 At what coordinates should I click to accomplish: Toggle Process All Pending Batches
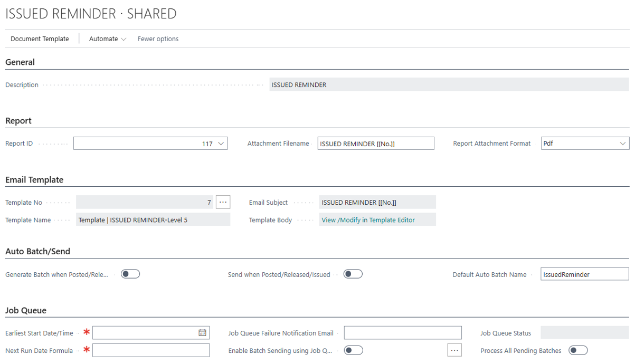[x=578, y=350]
